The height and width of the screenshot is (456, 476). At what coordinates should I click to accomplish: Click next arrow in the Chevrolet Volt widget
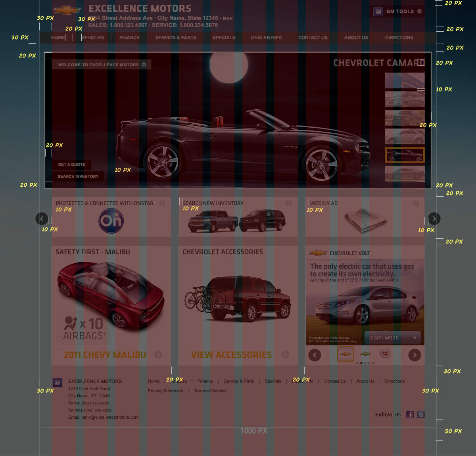[x=415, y=355]
